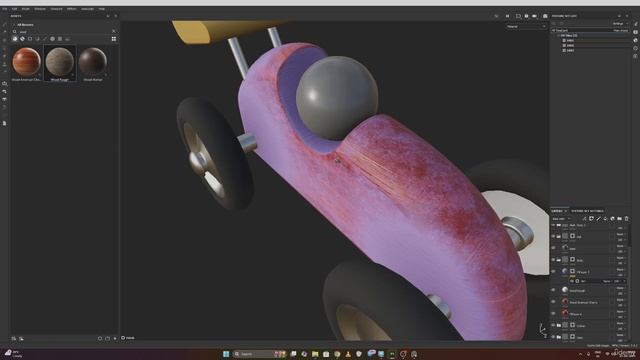The image size is (640, 360).
Task: Filter assets by Smart Materials icon
Action: pos(22,39)
